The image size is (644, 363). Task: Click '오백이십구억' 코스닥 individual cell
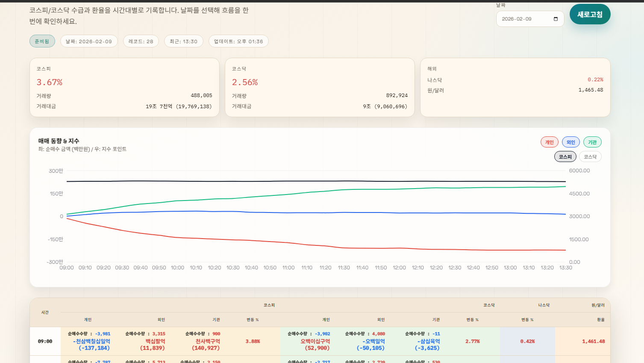tap(315, 341)
